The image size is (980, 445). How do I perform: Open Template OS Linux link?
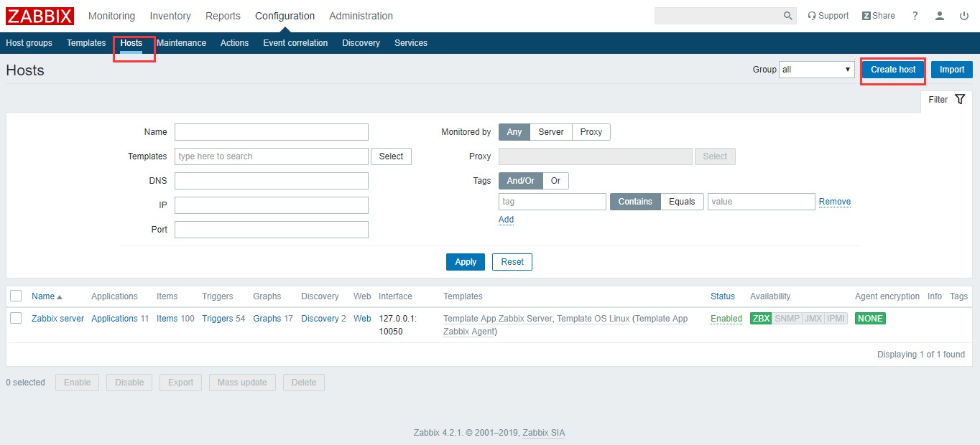pyautogui.click(x=593, y=319)
